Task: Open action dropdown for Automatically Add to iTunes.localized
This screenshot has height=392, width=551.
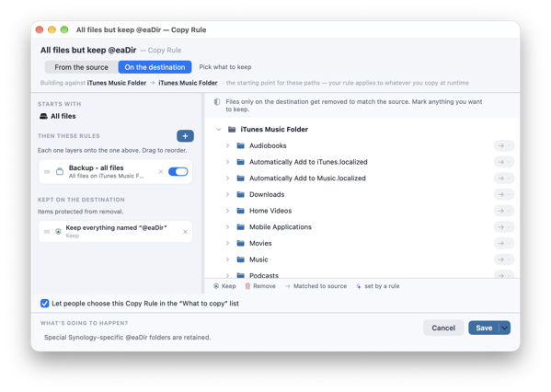Action: tap(504, 162)
